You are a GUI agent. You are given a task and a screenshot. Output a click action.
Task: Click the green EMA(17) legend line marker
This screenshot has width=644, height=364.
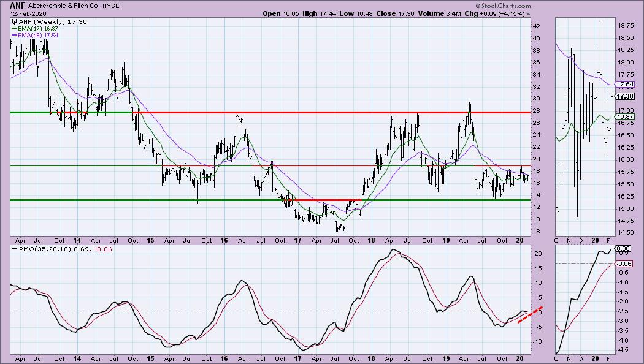click(14, 29)
